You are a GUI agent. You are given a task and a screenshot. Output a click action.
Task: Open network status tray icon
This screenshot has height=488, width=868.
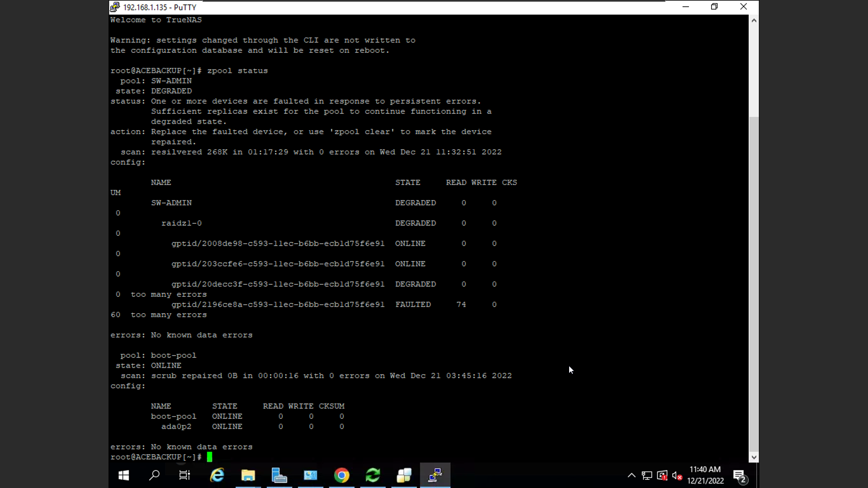point(647,475)
